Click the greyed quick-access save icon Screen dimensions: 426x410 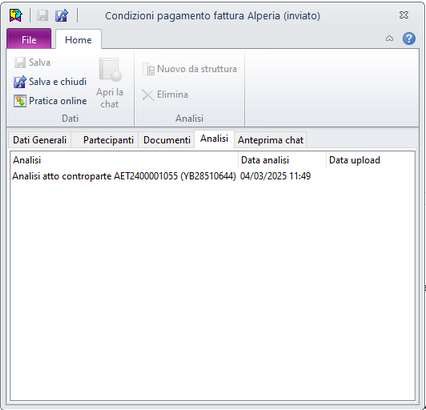pos(43,15)
